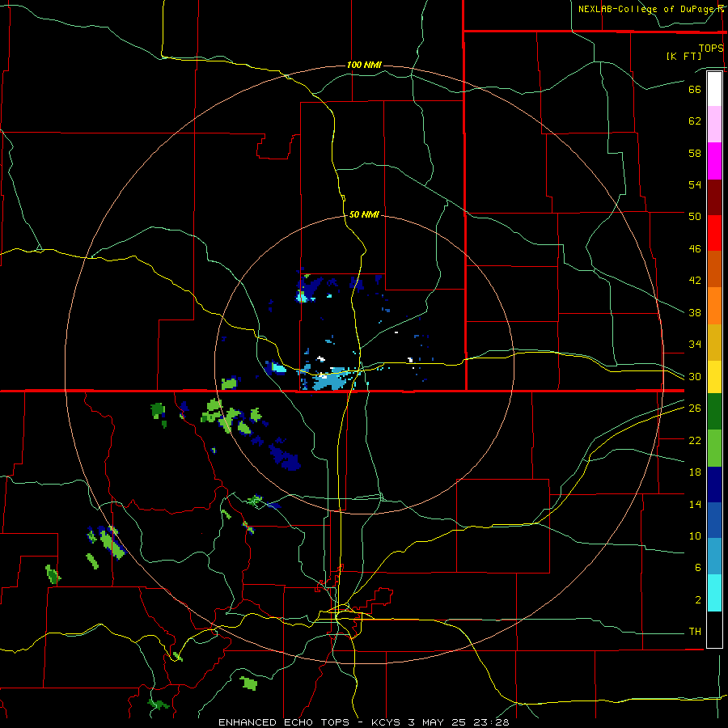728x728 pixels.
Task: Click the 26 legend value
Action: tap(695, 408)
